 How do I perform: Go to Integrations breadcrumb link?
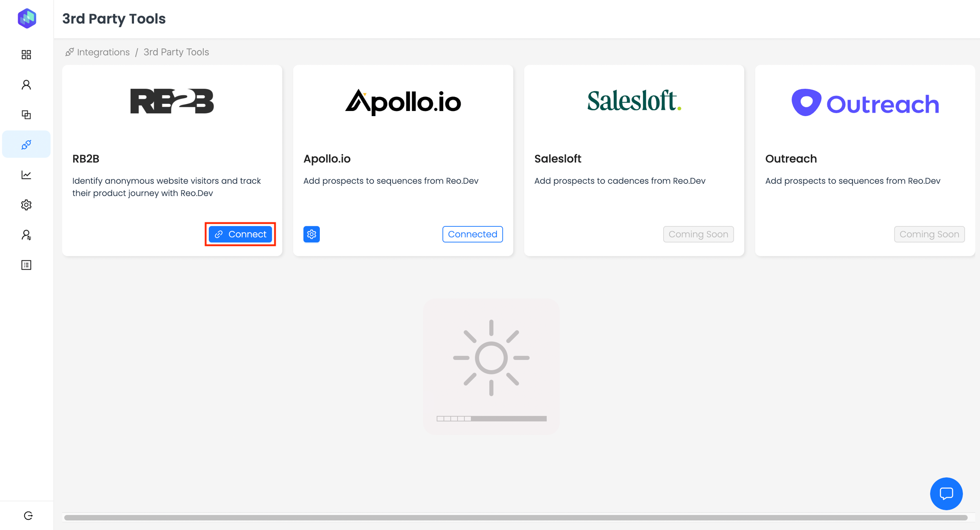pyautogui.click(x=103, y=52)
